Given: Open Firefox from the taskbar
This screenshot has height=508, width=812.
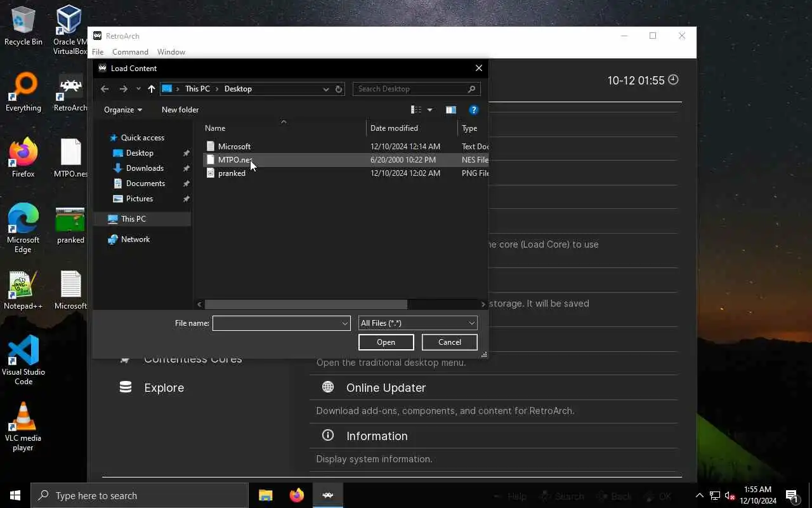Looking at the screenshot, I should pos(296,495).
